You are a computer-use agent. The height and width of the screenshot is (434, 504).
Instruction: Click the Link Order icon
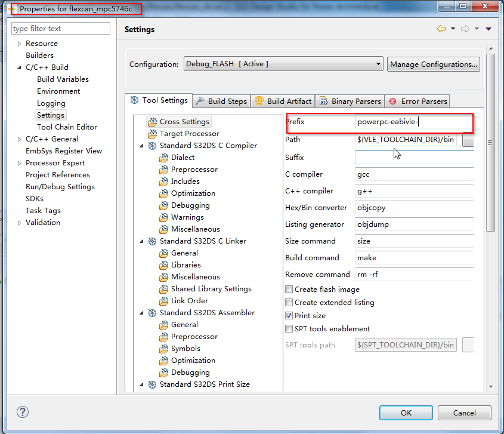click(x=163, y=301)
